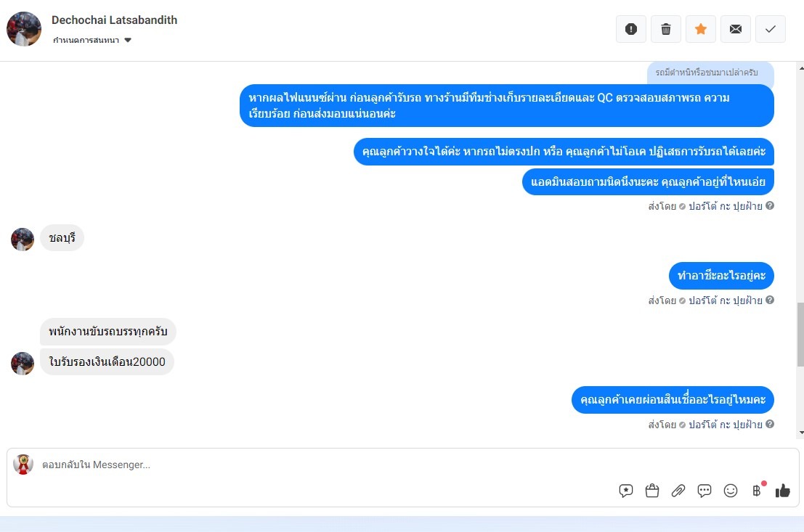
Task: Mark conversation unread via envelope icon
Action: [735, 29]
